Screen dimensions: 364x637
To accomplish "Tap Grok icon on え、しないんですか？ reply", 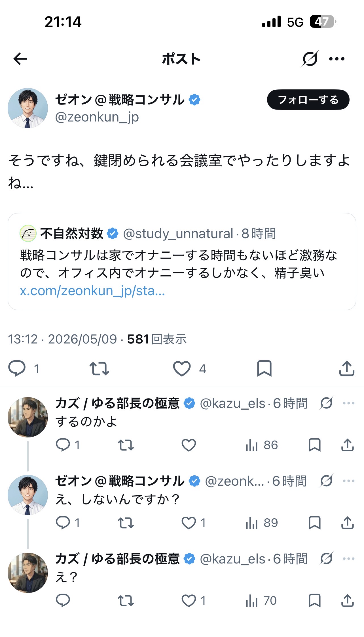I will 326,481.
